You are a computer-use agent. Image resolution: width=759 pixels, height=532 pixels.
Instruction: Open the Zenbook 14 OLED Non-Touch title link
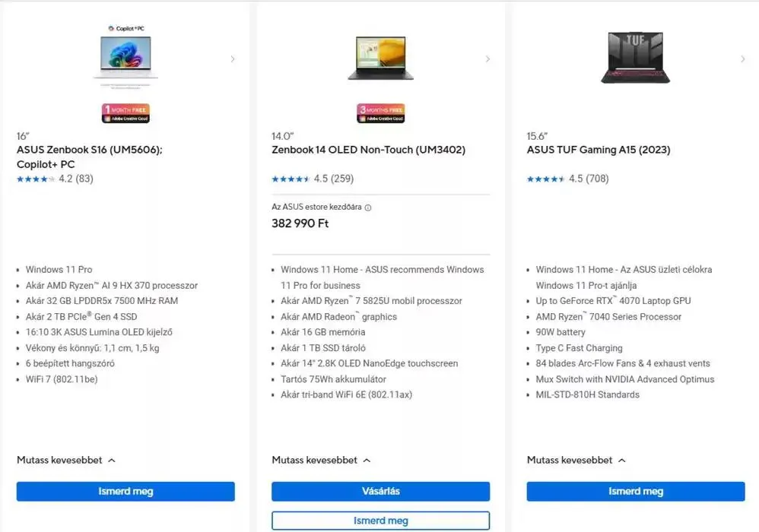pyautogui.click(x=368, y=150)
